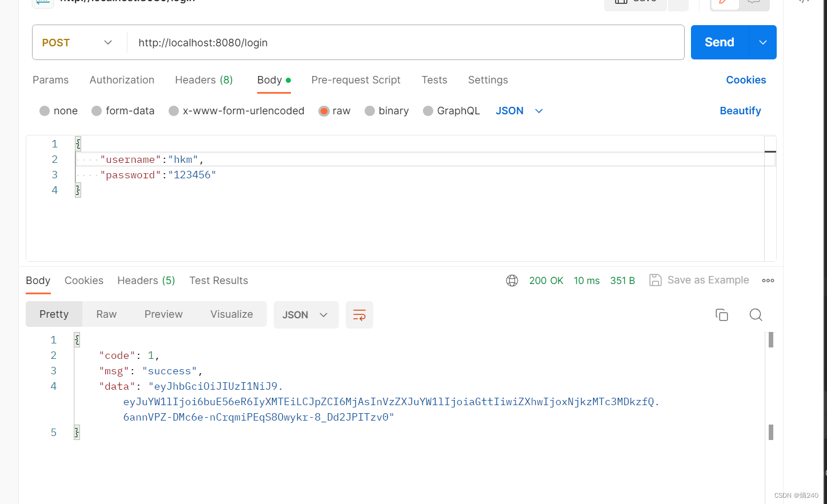Viewport: 827px width, 504px height.
Task: Open the JSON body format dropdown
Action: point(518,110)
